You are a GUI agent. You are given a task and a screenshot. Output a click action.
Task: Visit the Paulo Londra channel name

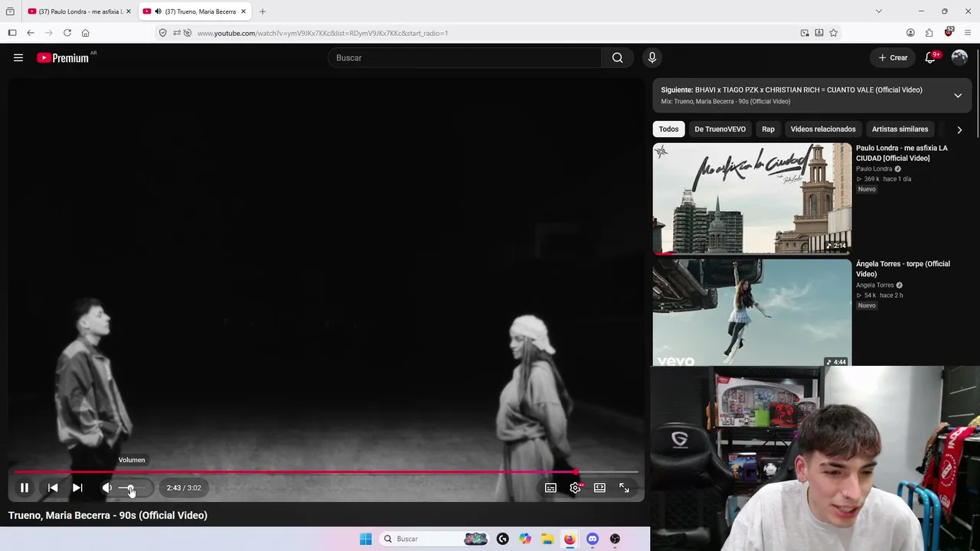[874, 169]
